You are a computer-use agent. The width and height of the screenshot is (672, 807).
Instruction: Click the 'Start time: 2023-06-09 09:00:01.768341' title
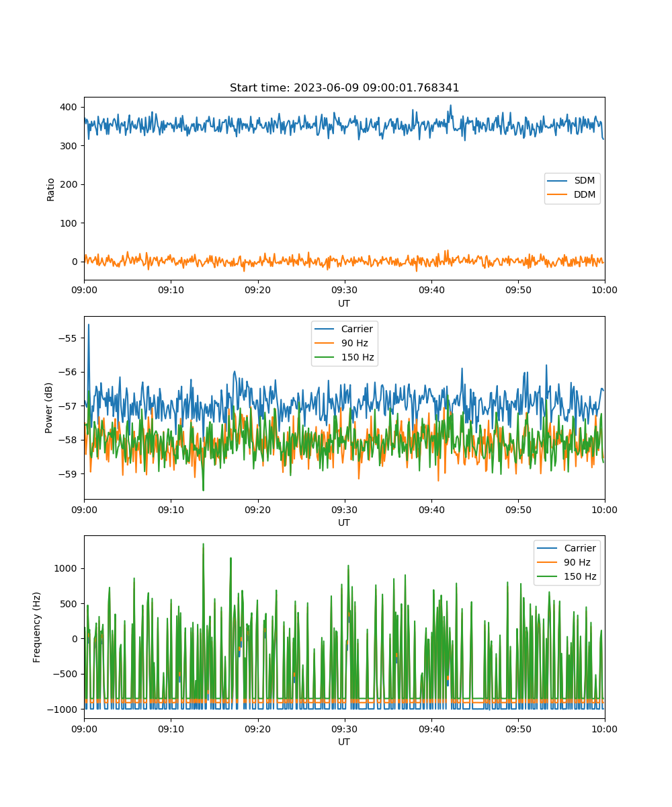pyautogui.click(x=344, y=88)
